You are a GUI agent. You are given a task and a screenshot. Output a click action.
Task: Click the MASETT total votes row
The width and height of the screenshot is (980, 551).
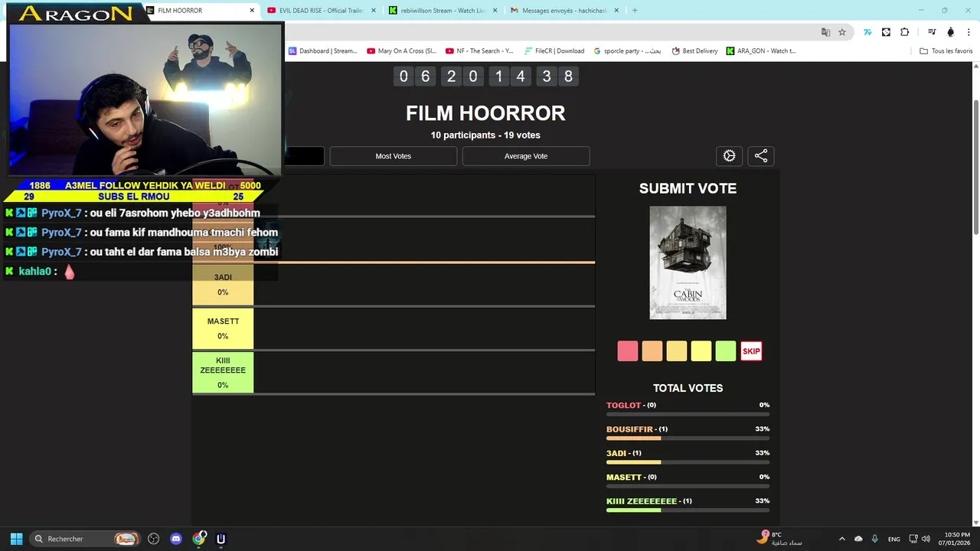point(688,481)
